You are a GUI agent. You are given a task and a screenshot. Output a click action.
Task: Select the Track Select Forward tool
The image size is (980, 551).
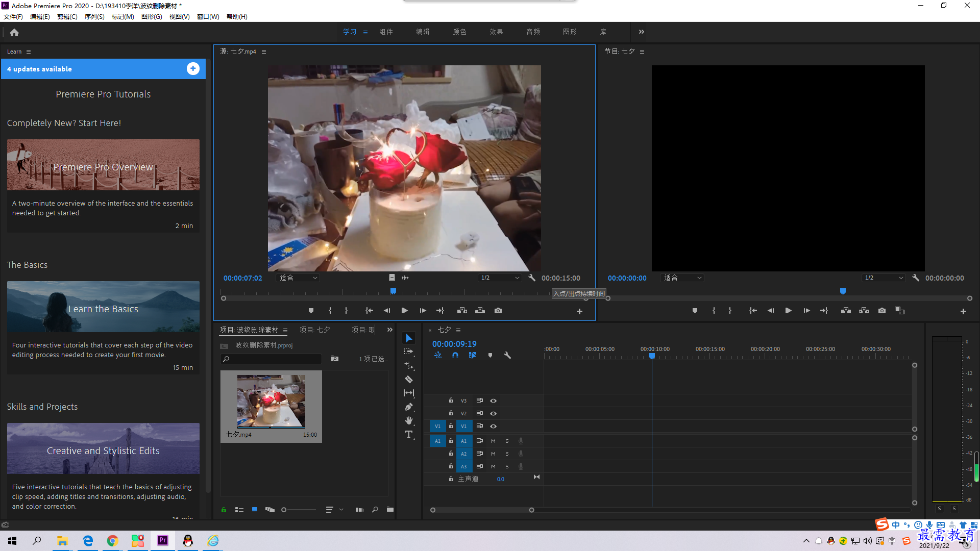409,352
